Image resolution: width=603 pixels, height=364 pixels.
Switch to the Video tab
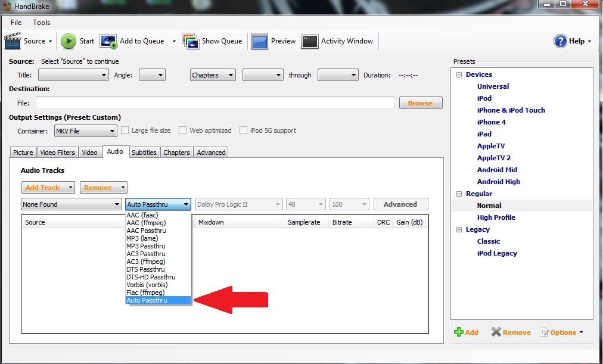click(89, 152)
